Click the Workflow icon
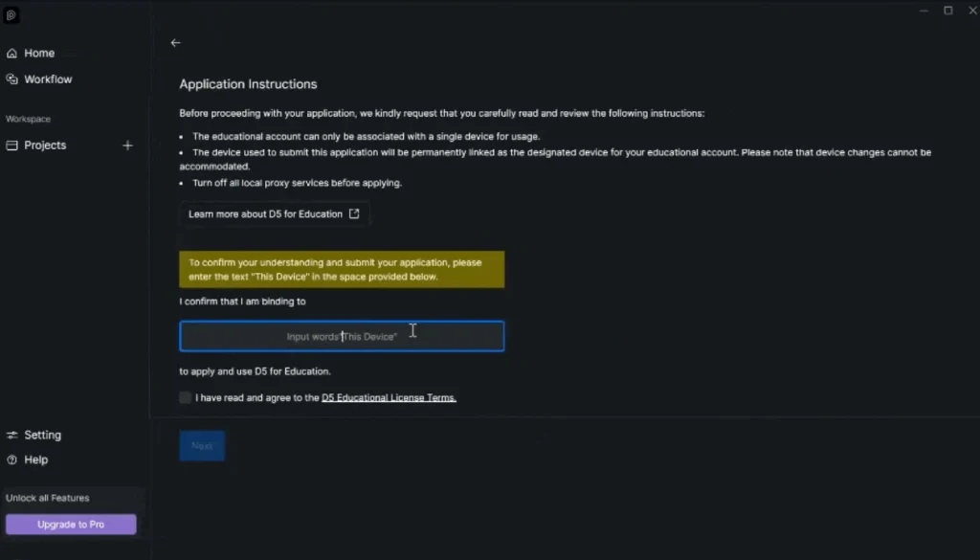Viewport: 980px width, 560px height. 11,78
